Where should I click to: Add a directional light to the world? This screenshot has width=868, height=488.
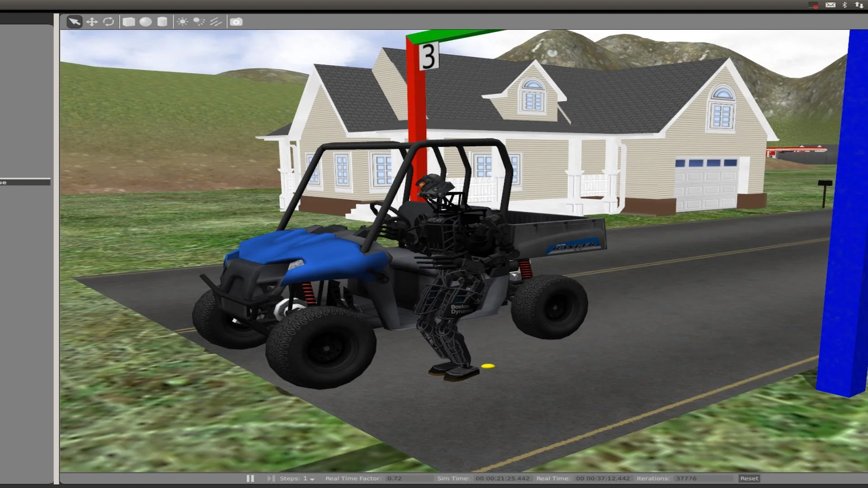point(216,21)
